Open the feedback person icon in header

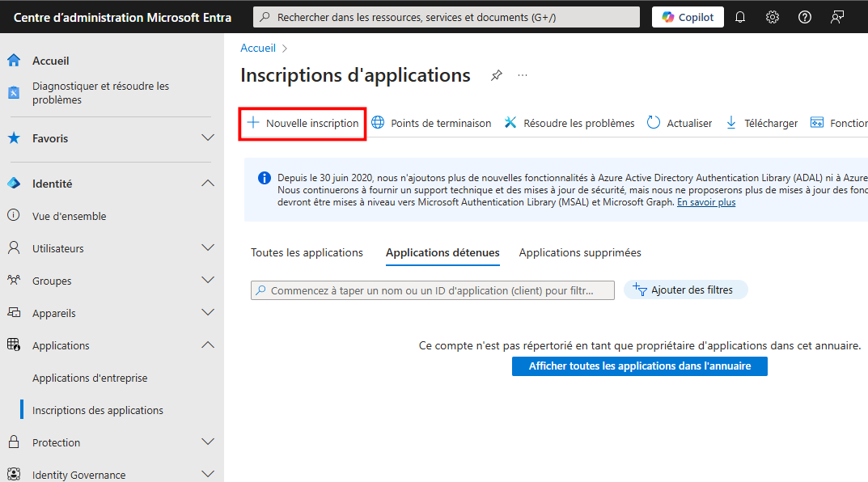pyautogui.click(x=837, y=17)
